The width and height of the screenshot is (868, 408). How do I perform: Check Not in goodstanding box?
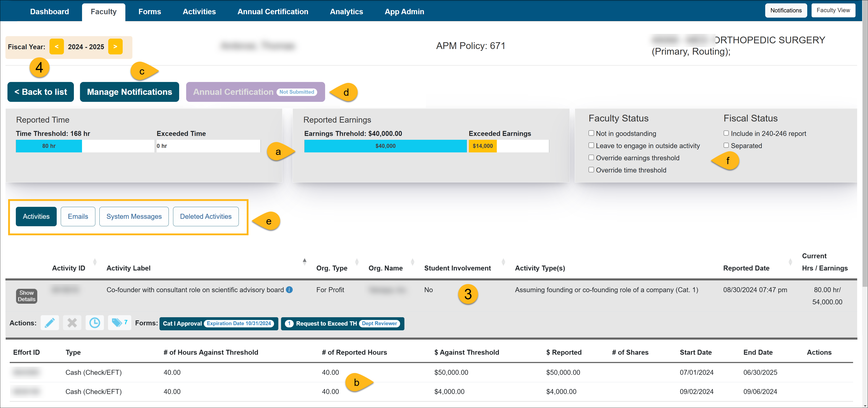pyautogui.click(x=591, y=133)
